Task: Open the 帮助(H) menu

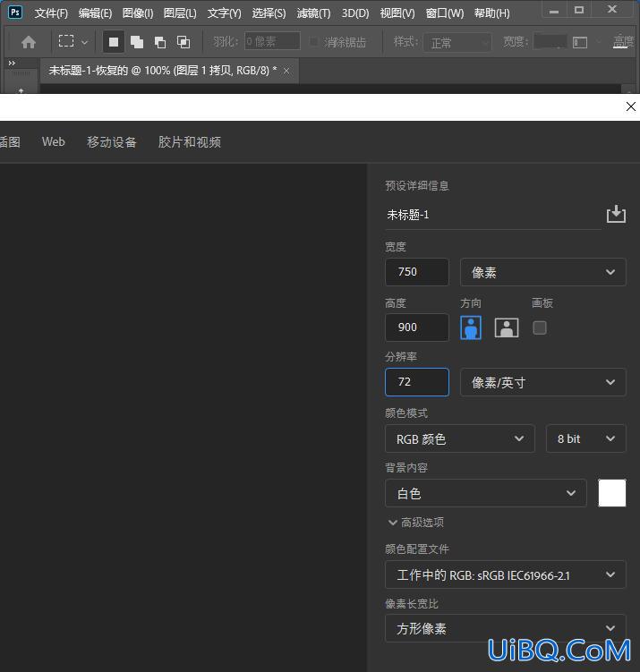Action: [x=492, y=13]
